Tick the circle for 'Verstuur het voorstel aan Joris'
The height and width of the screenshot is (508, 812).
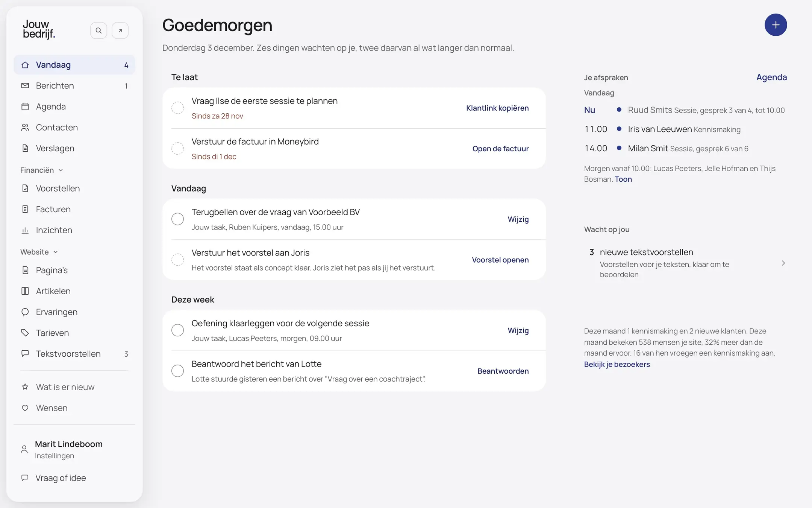[177, 260]
